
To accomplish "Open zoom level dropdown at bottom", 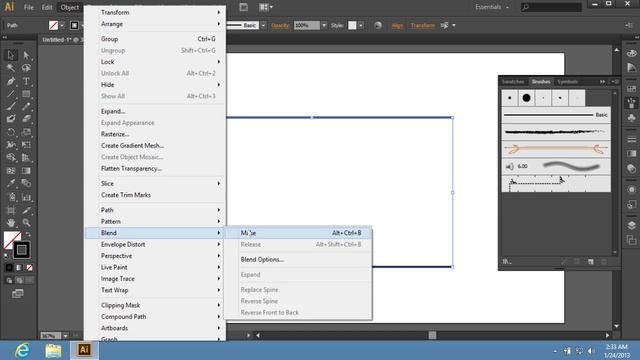I will (x=65, y=336).
